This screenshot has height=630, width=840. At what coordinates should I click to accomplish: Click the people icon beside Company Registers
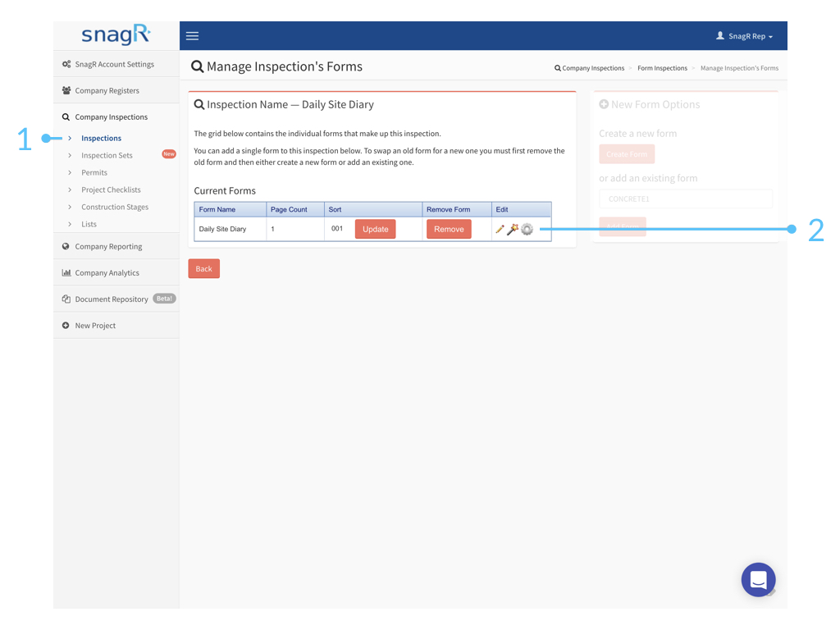pos(66,90)
